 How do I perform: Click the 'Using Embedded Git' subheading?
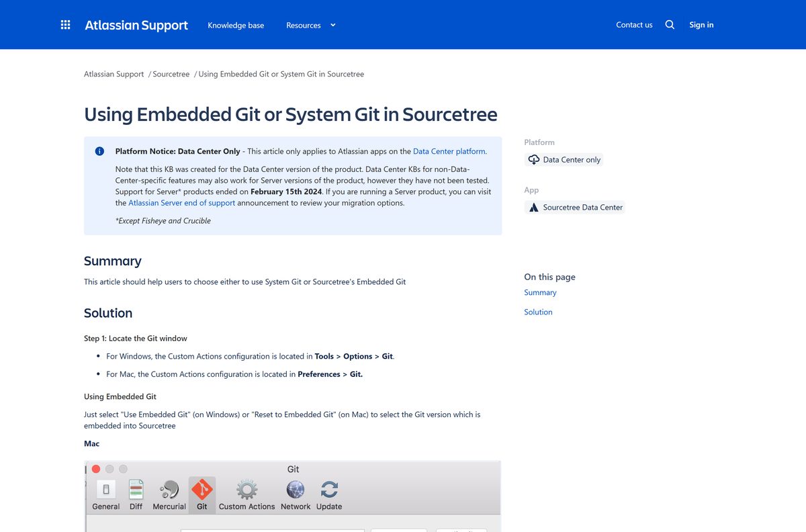pyautogui.click(x=120, y=396)
